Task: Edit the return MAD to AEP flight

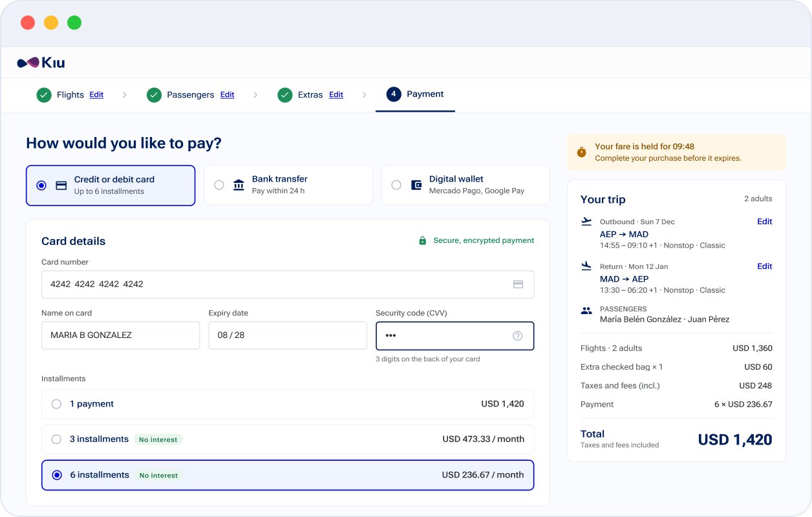Action: [765, 266]
